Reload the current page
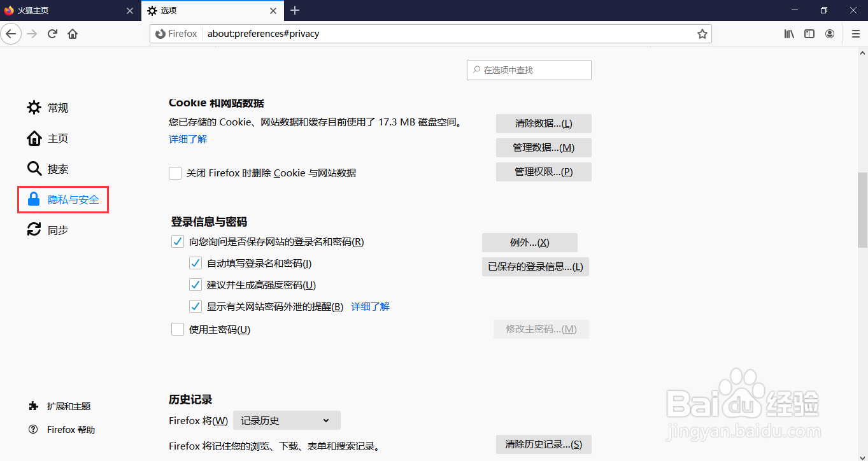This screenshot has height=461, width=868. point(53,34)
